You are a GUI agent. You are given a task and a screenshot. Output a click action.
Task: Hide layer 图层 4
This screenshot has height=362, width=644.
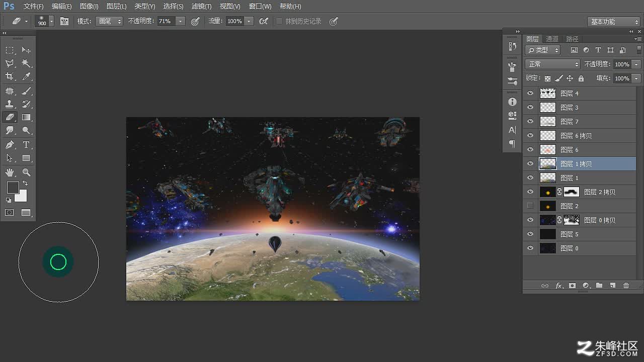[x=530, y=94]
